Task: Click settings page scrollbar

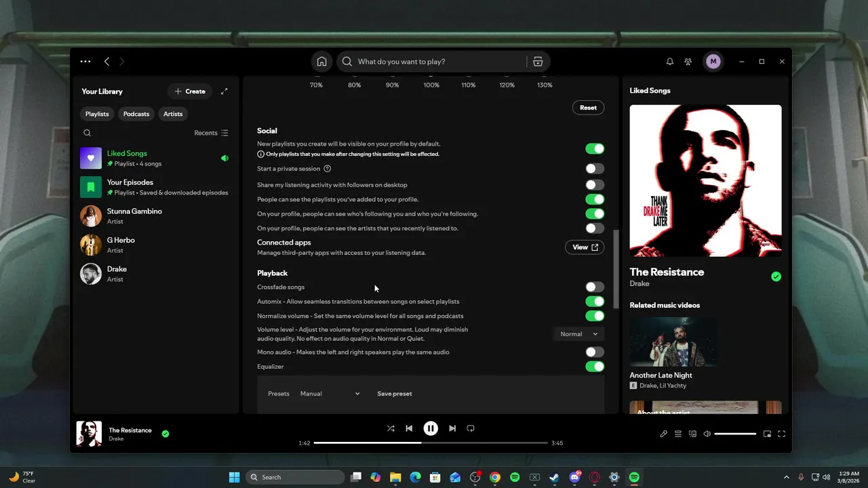Action: [x=616, y=268]
